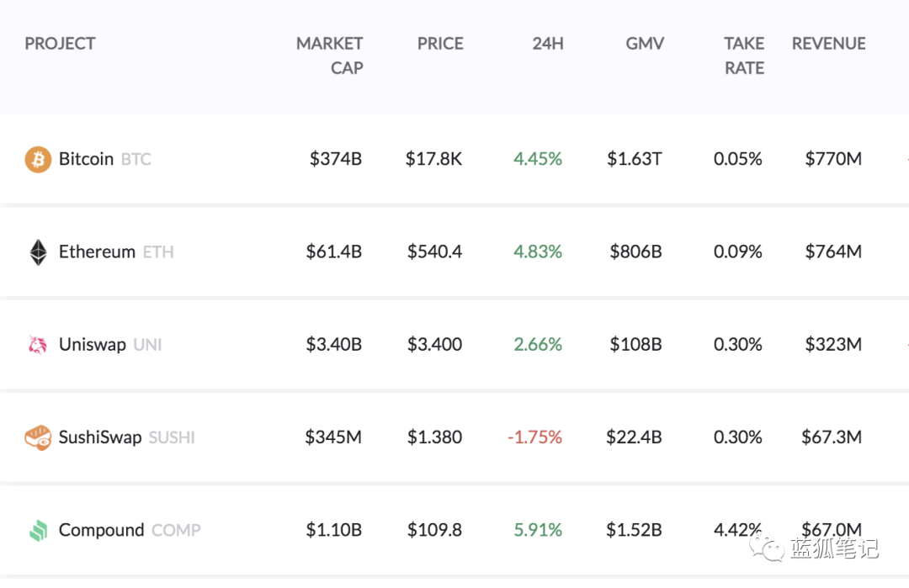Click the Ethereum diamond logo icon
The height and width of the screenshot is (588, 909).
point(38,252)
